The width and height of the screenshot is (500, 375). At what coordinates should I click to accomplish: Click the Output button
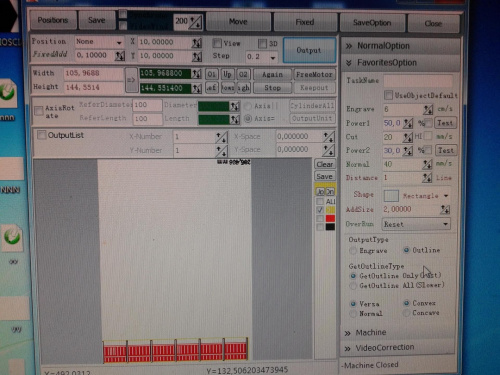pos(309,50)
